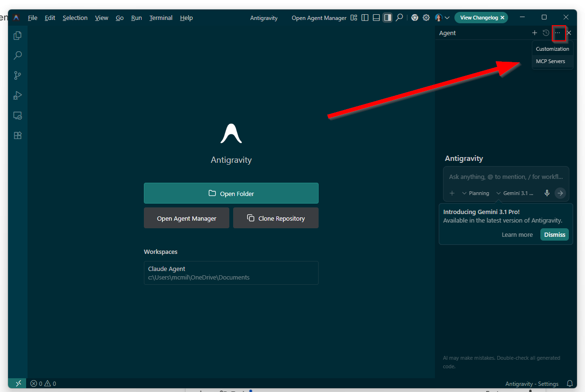Click the Learn more link
This screenshot has width=585, height=392.
(x=517, y=234)
